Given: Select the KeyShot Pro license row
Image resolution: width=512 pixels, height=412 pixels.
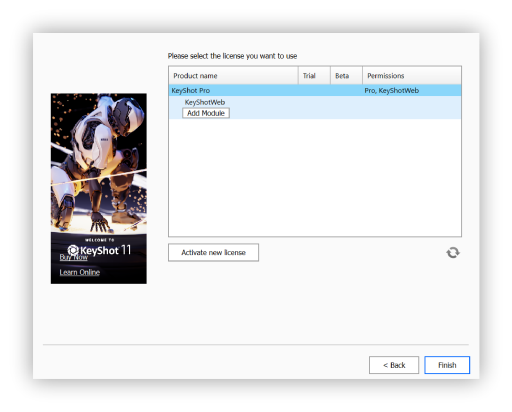Looking at the screenshot, I should tap(315, 90).
